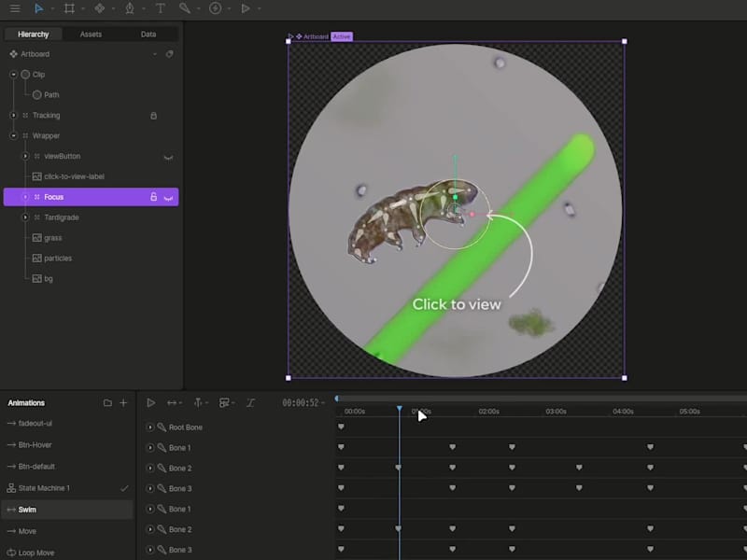This screenshot has height=560, width=747.
Task: Click the "Click to view" text on canvas
Action: click(x=457, y=304)
